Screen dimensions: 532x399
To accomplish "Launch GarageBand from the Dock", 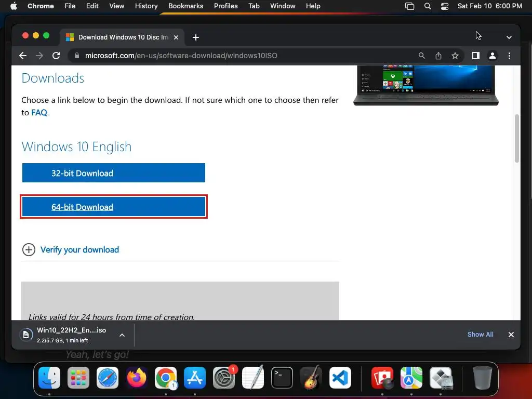I will 311,378.
